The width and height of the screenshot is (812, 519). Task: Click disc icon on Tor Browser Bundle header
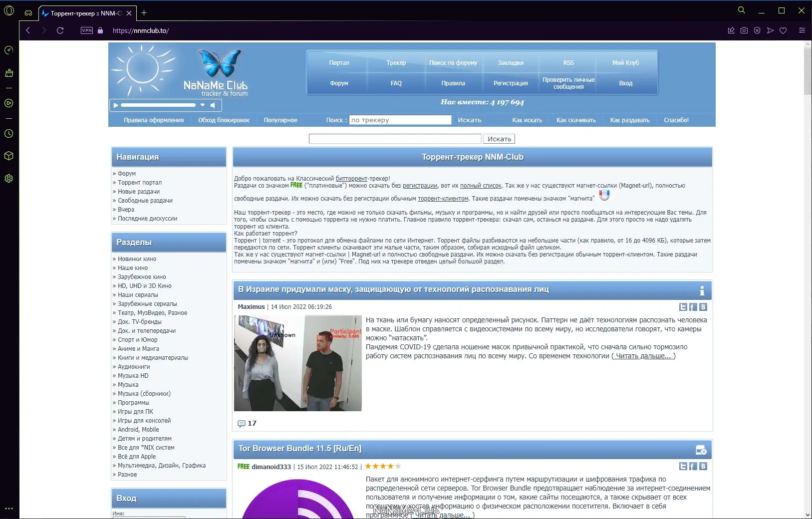pyautogui.click(x=701, y=450)
